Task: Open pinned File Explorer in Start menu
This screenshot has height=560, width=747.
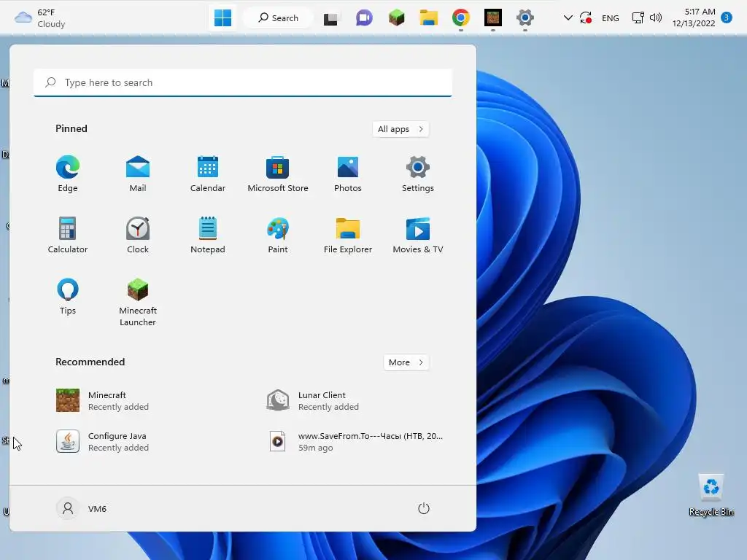Action: pos(348,236)
